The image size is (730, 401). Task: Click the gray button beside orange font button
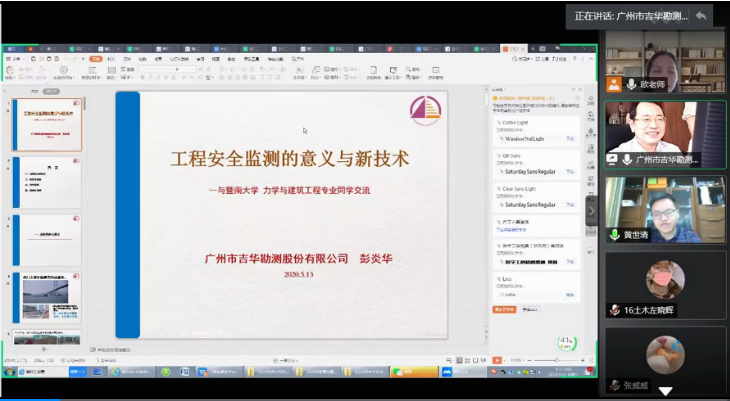[x=530, y=310]
